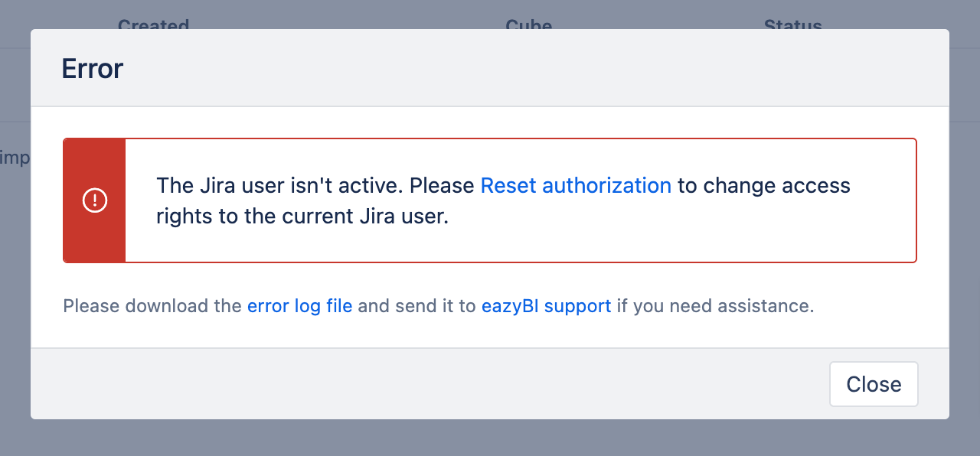
Task: Click "rights to the current Jira user" text line
Action: point(302,217)
